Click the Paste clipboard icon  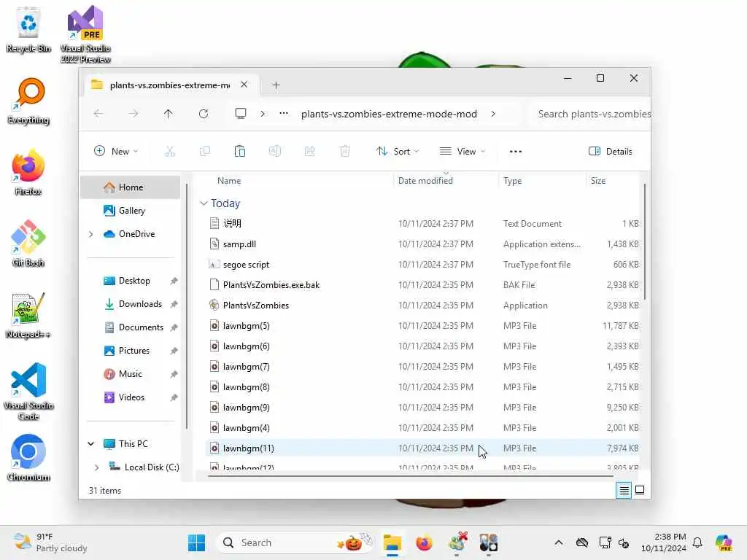coord(239,152)
